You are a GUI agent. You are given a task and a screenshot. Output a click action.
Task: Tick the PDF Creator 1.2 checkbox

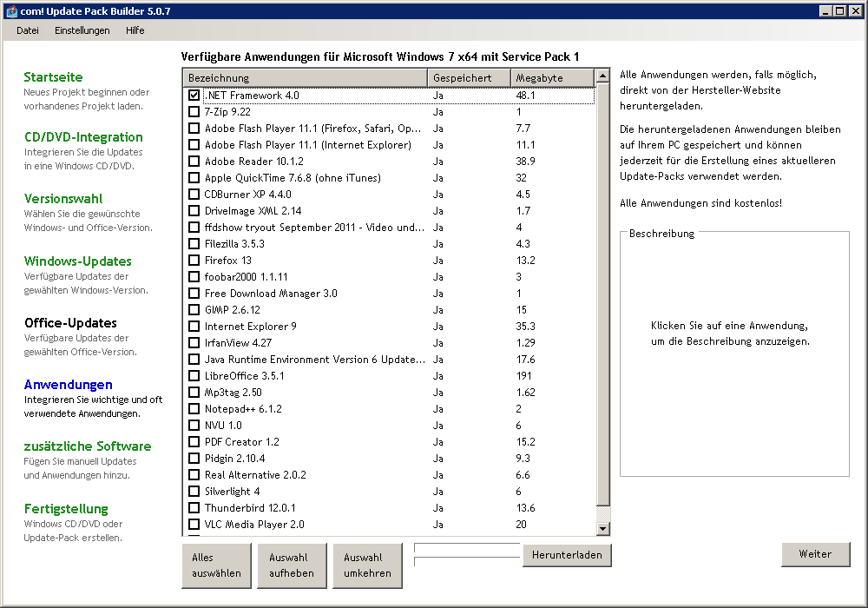coord(194,442)
